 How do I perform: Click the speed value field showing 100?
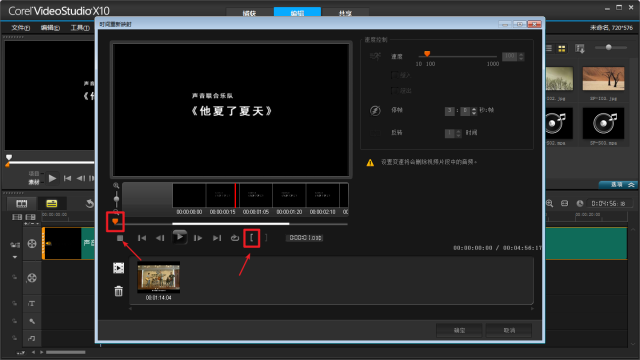pos(509,56)
